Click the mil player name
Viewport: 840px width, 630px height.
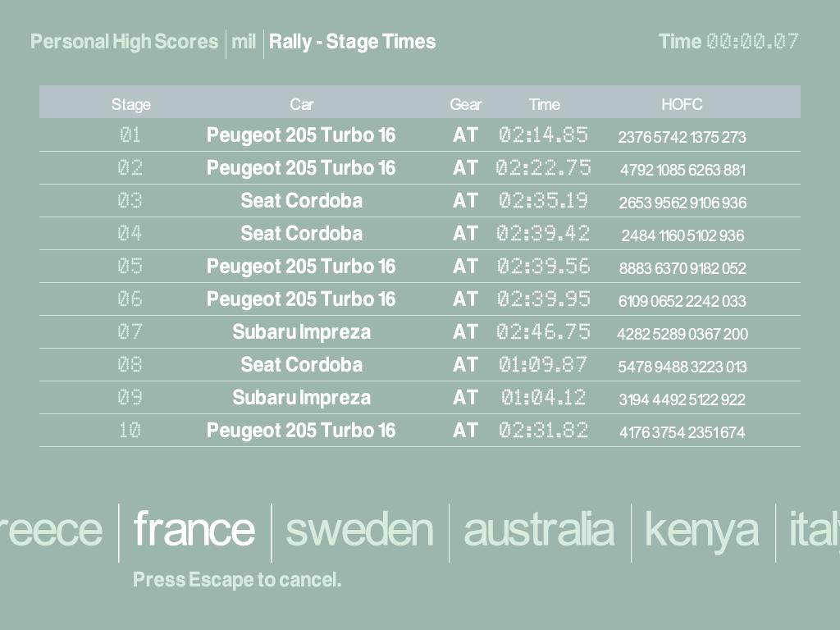click(x=244, y=42)
